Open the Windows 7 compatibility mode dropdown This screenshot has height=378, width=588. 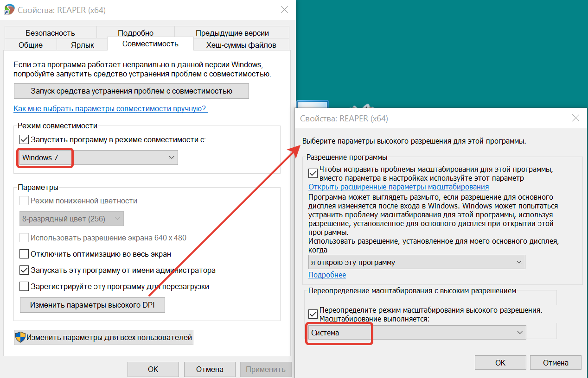[98, 157]
